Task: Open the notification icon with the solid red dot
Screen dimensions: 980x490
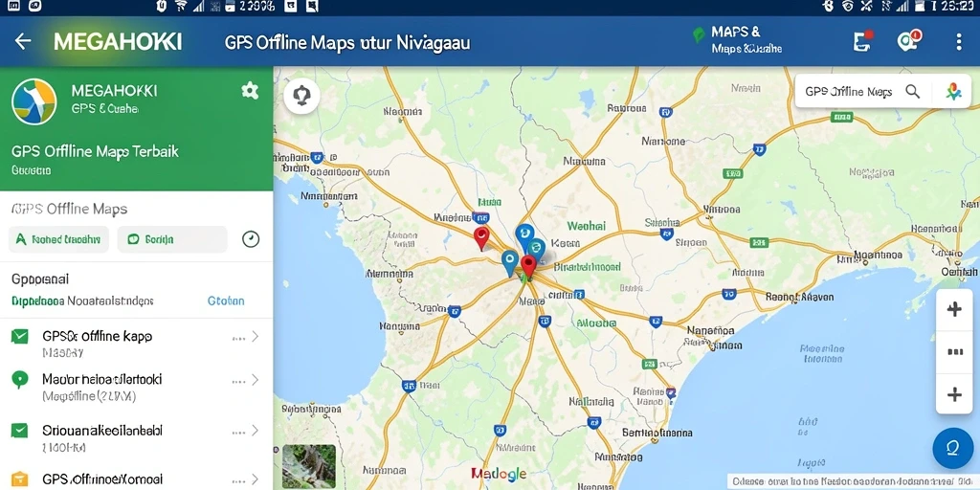Action: 863,40
